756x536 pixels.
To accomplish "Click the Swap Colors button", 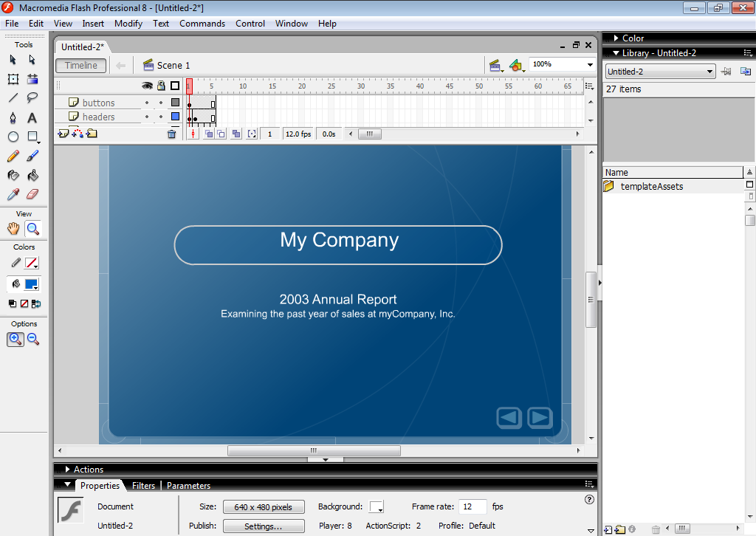I will click(x=35, y=303).
